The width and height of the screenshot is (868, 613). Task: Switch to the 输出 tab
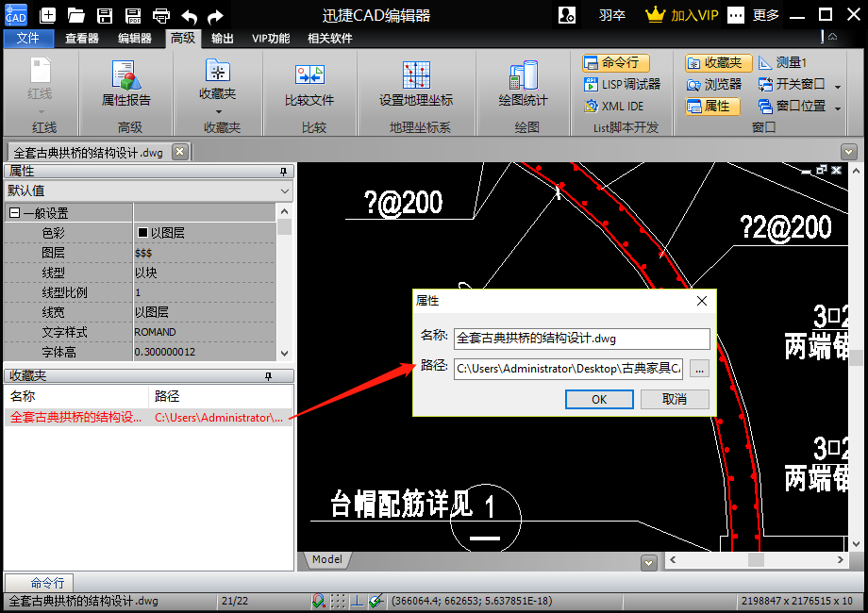click(222, 38)
